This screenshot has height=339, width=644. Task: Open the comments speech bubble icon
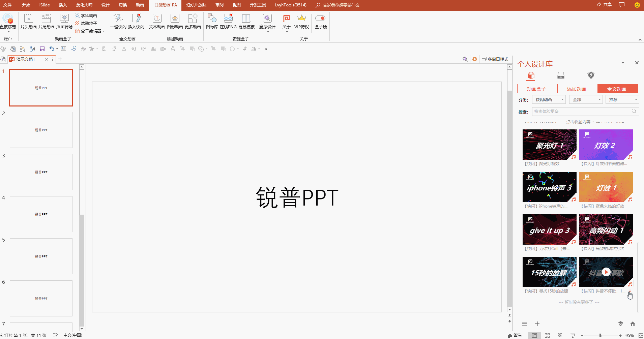click(622, 5)
